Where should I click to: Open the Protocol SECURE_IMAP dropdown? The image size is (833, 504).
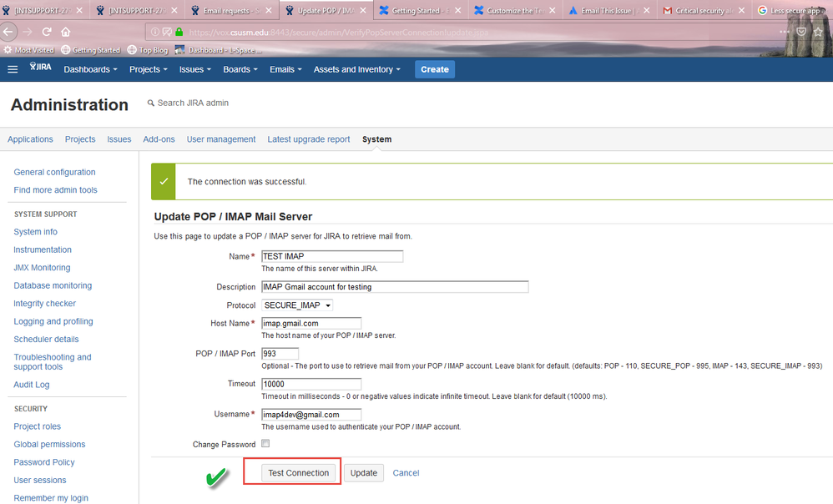click(297, 305)
